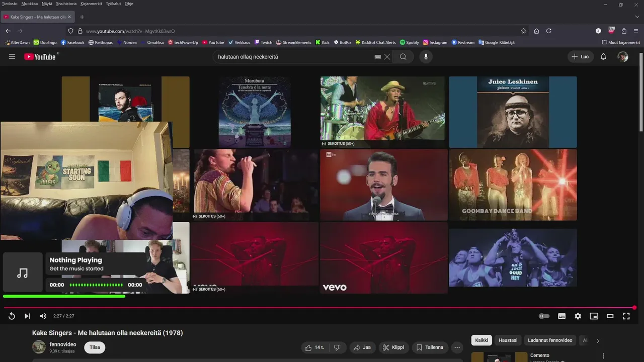Screen dimensions: 644x362
Task: Click the URL address field
Action: [x=297, y=31]
